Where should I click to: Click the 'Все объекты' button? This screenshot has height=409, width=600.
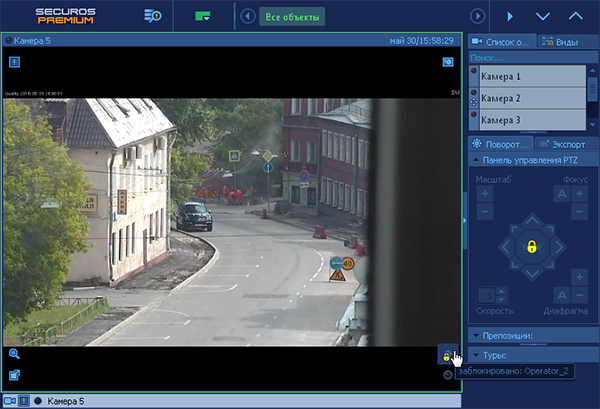click(x=292, y=17)
